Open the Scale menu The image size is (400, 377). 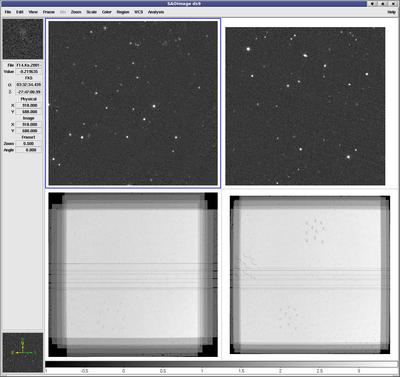(x=91, y=12)
